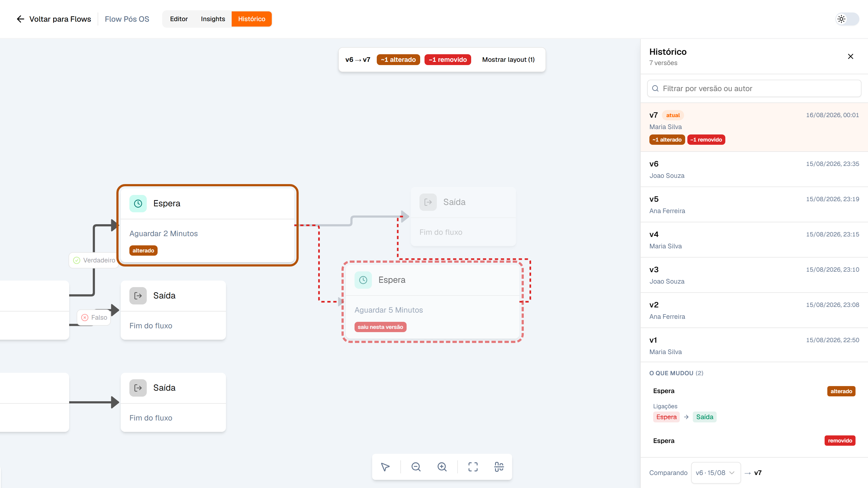Click the Falso cross icon
868x488 pixels.
point(85,317)
